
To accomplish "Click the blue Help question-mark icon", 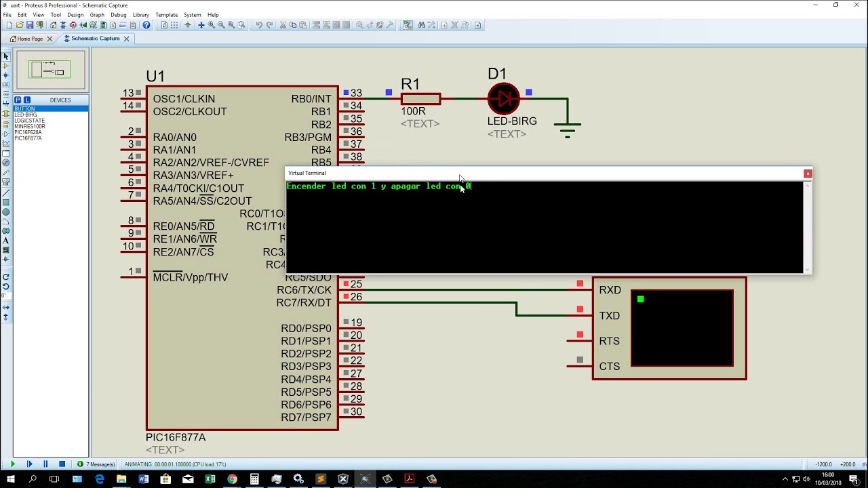I will coord(146,25).
